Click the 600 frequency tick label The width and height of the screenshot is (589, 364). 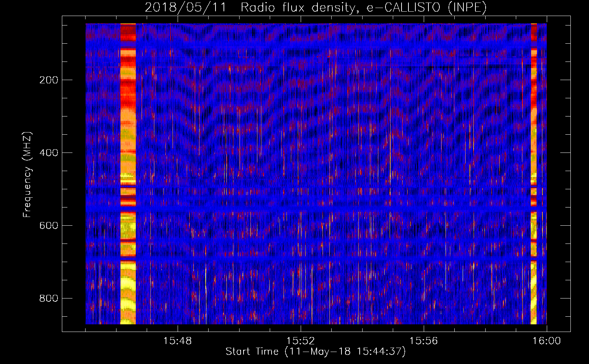[49, 226]
